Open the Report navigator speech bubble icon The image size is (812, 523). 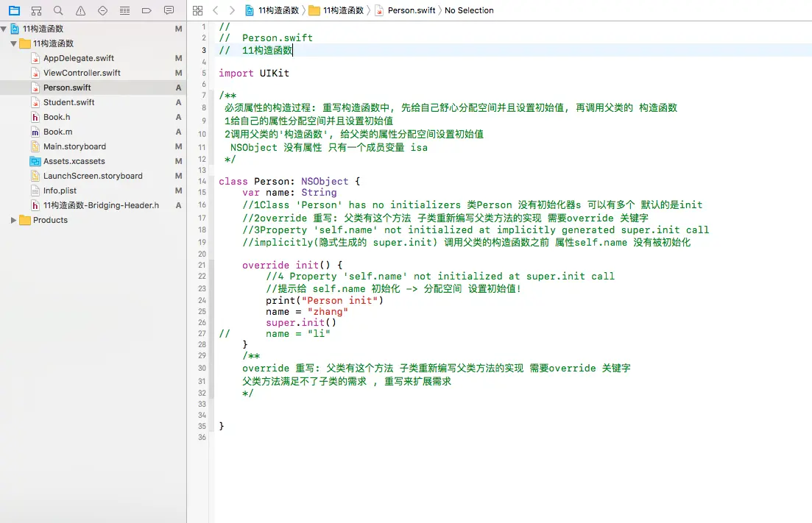click(169, 10)
